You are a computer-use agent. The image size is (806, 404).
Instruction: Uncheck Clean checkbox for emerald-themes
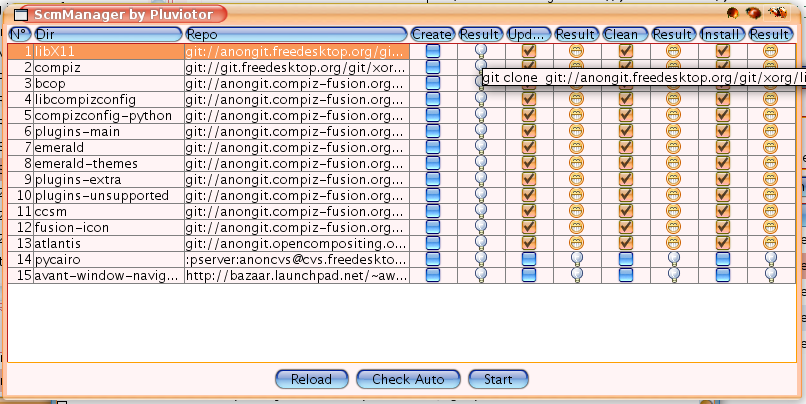tap(626, 163)
